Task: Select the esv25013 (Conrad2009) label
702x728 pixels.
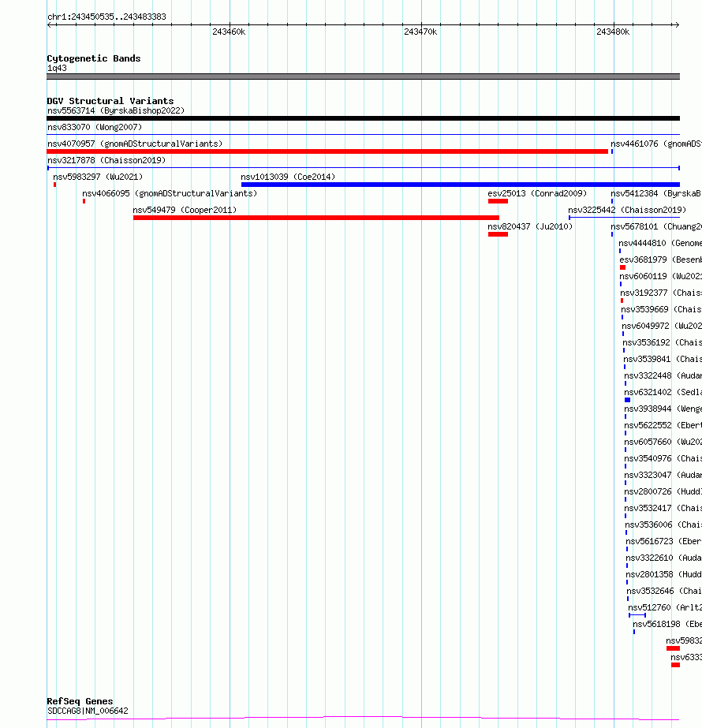Action: point(537,193)
